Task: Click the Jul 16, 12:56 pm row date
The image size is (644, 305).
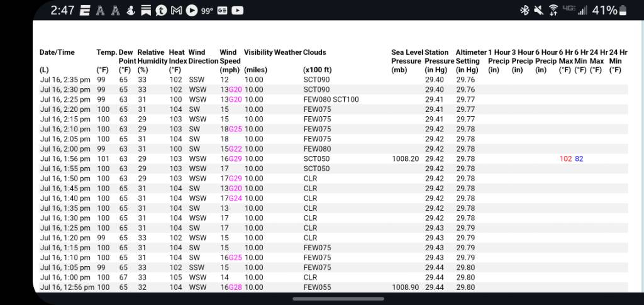Action: tap(67, 287)
